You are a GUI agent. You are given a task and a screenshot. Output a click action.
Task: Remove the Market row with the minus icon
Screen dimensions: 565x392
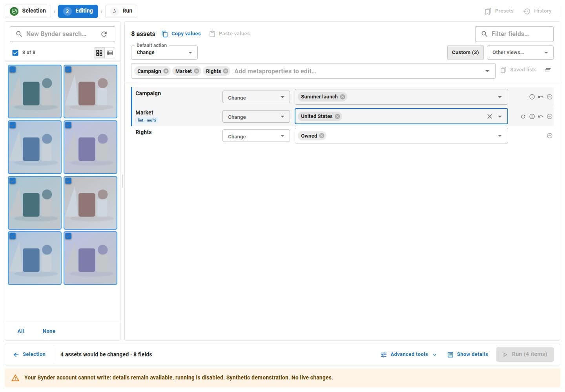pyautogui.click(x=550, y=116)
